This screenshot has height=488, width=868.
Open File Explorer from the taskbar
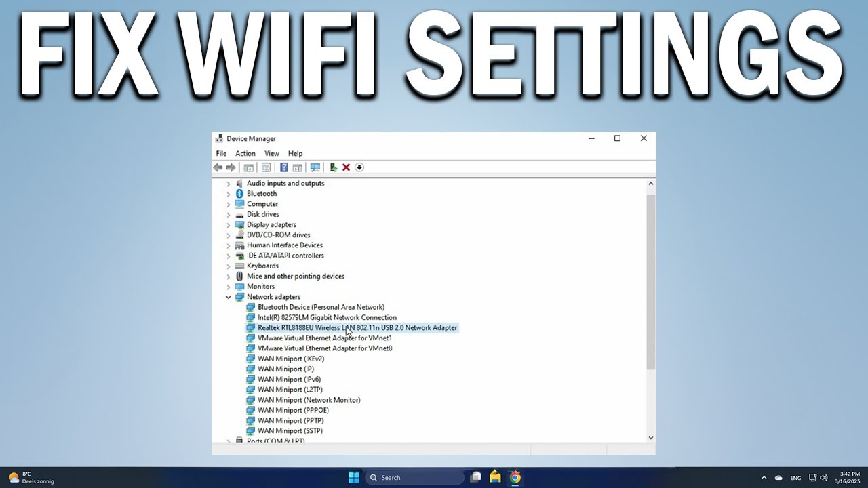pos(496,477)
